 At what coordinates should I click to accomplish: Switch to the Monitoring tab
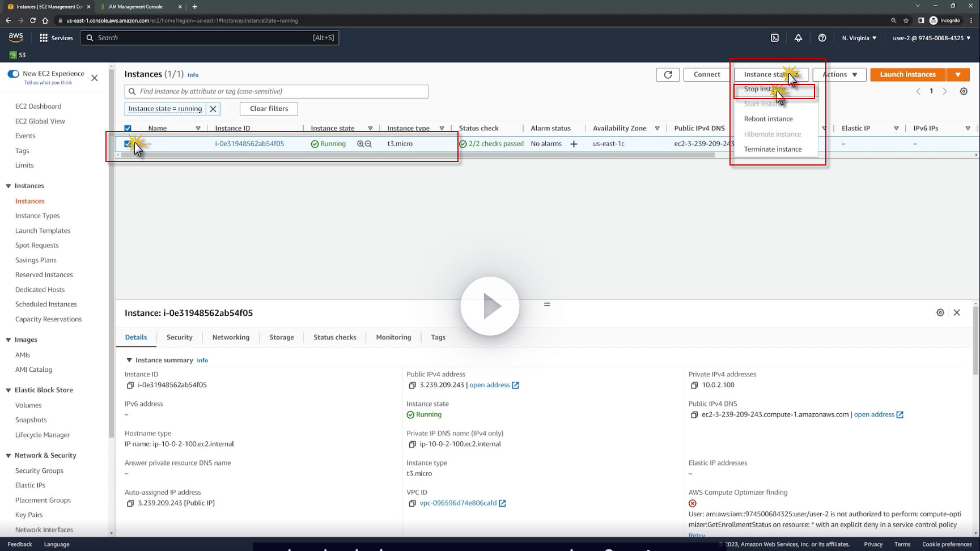(x=393, y=337)
